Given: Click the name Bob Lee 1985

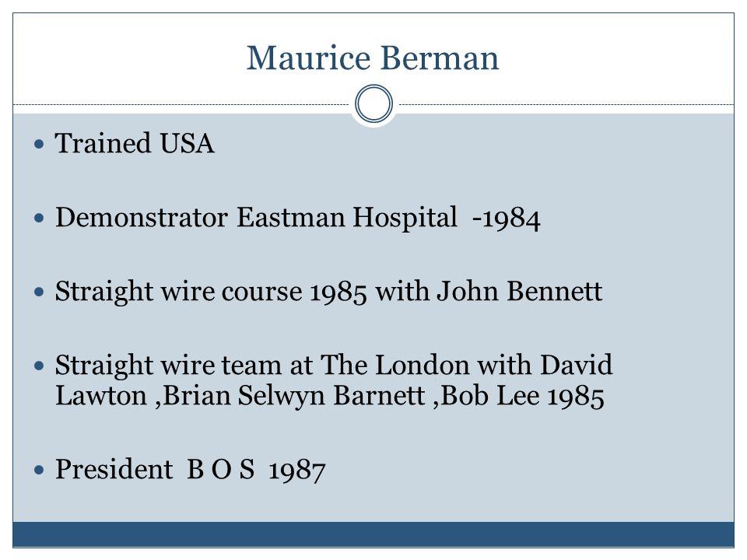Looking at the screenshot, I should coord(523,396).
